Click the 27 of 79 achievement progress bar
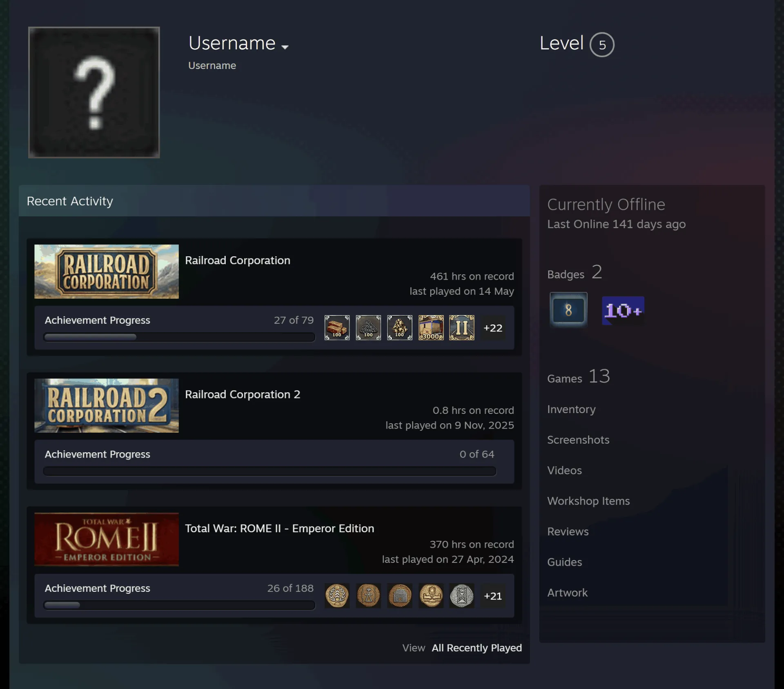Screen dimensions: 784x689 point(179,337)
